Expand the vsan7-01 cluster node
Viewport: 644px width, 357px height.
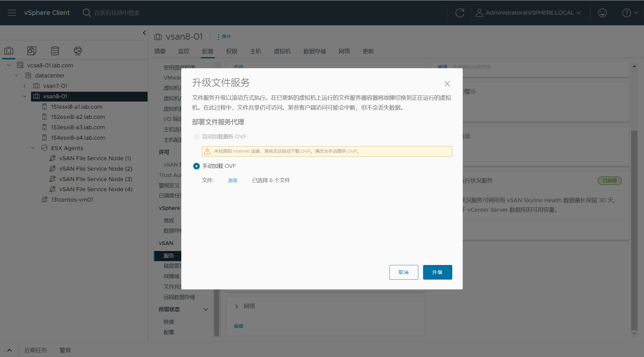[x=24, y=86]
